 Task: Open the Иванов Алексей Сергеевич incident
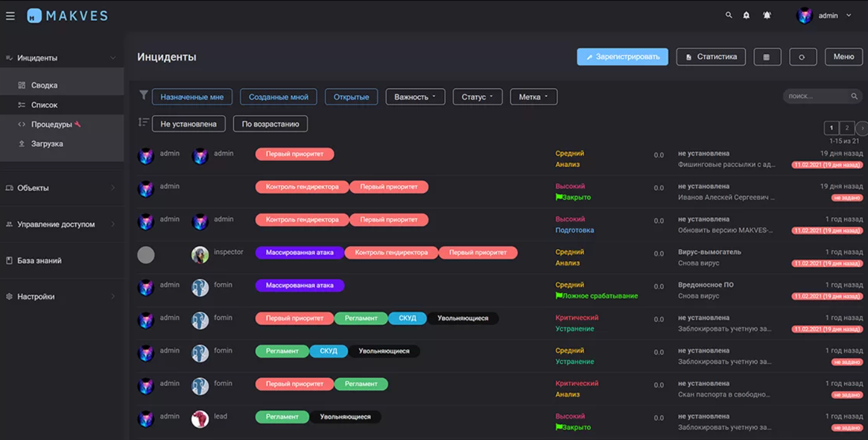pyautogui.click(x=727, y=197)
